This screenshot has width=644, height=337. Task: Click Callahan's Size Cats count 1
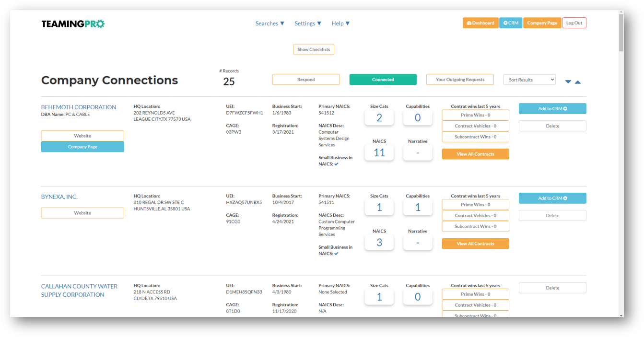click(379, 297)
